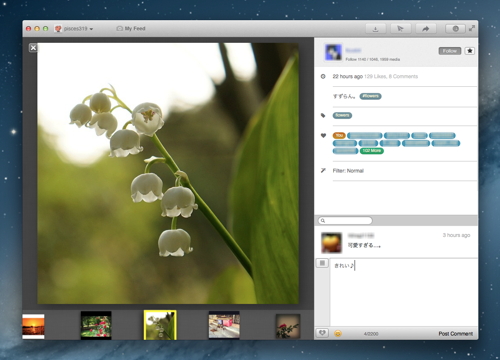Click the 3 hours ago comment timestamp
500x360 pixels.
coord(456,235)
